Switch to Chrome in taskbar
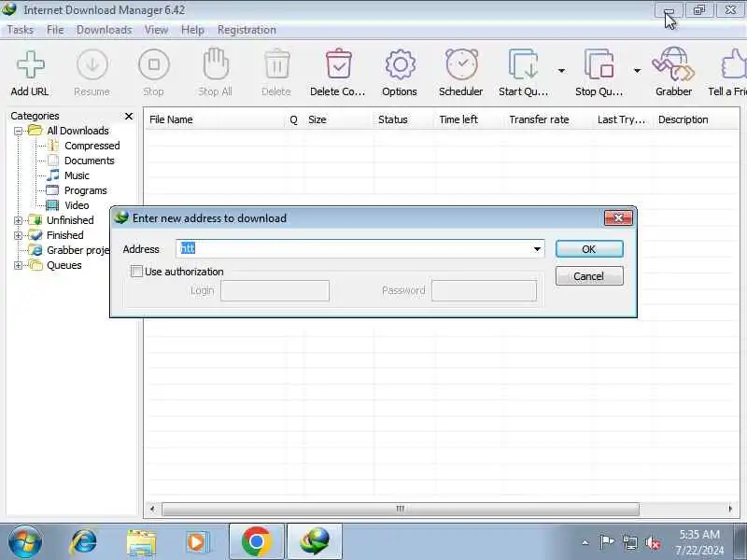 [257, 542]
